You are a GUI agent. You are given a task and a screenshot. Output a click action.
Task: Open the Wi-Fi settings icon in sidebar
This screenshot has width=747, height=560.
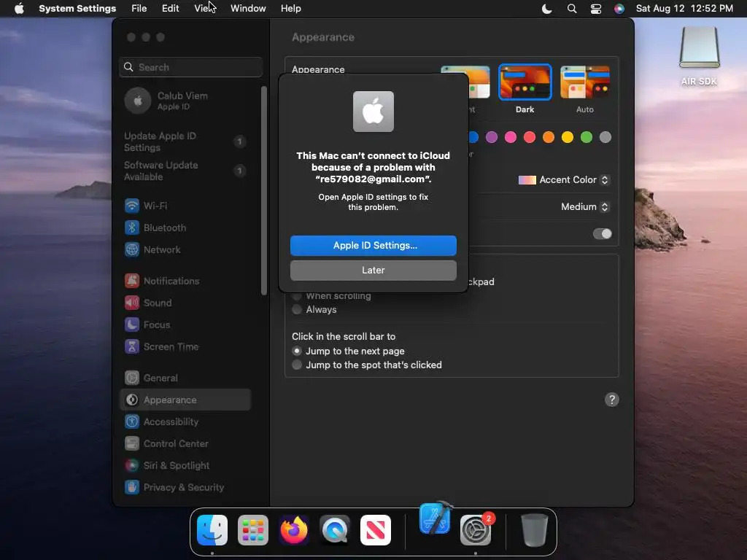pyautogui.click(x=132, y=206)
